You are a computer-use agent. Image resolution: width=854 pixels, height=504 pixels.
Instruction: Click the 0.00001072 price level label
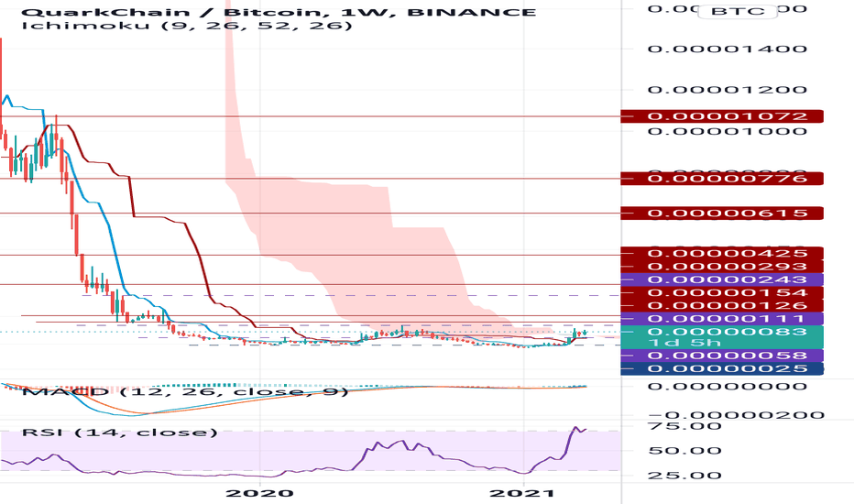tap(722, 116)
